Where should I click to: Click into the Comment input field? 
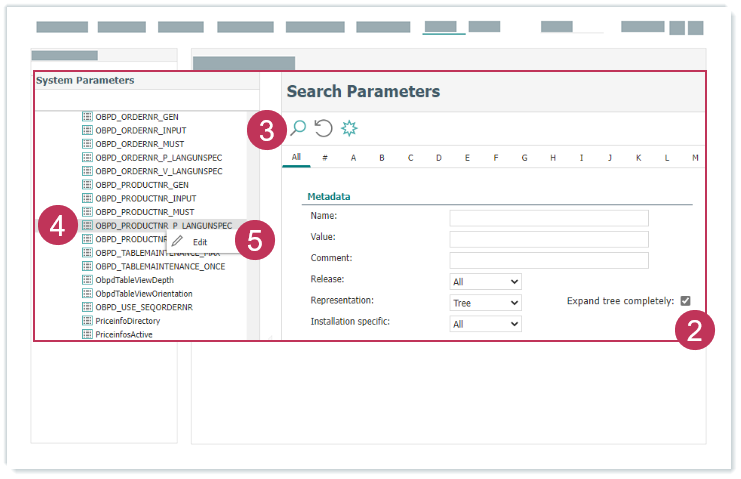[x=548, y=260]
